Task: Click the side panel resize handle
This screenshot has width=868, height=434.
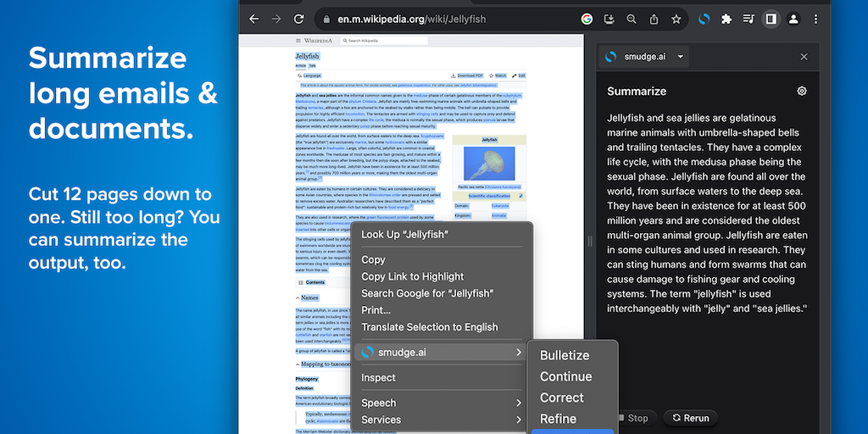Action: 590,242
